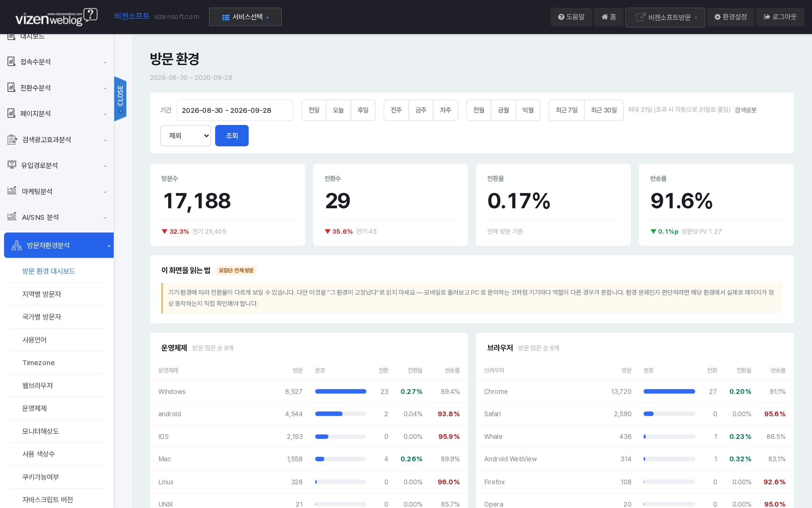Open the 제외 search robot dropdown
Viewport: 812px width, 508px height.
(x=186, y=136)
